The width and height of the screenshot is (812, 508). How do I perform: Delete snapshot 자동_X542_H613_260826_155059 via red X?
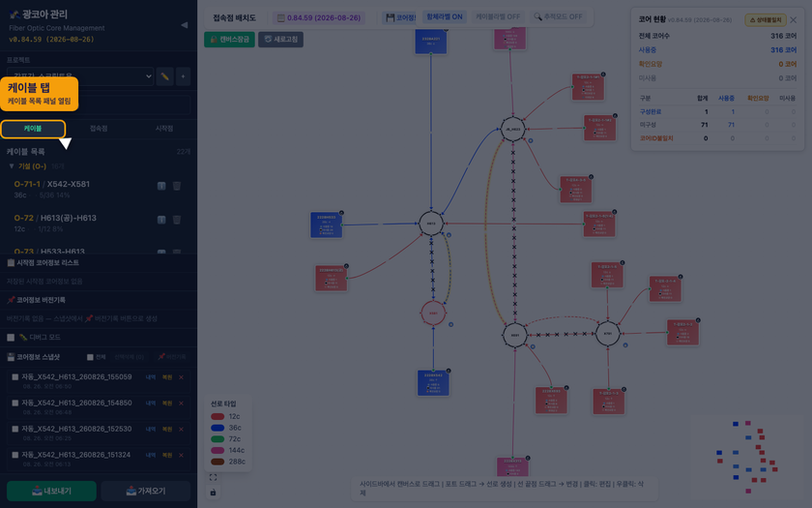tap(181, 377)
